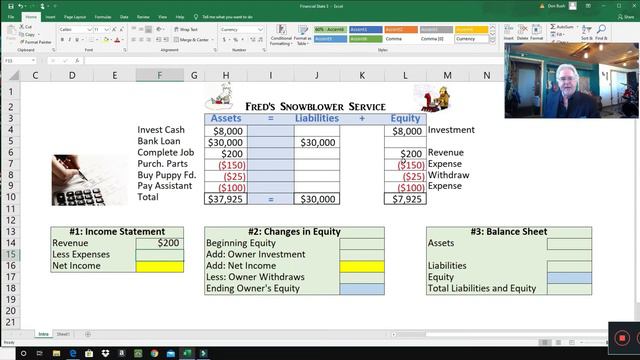
Task: Apply the Currency cell style
Action: tap(472, 39)
